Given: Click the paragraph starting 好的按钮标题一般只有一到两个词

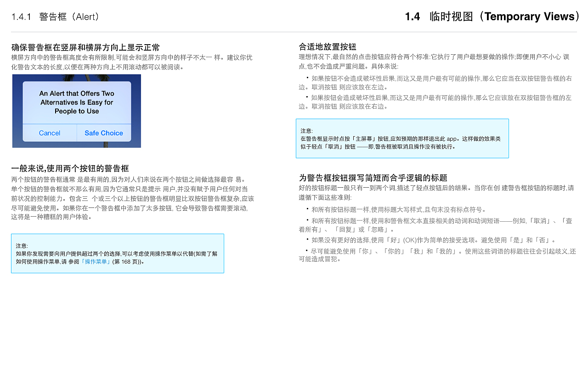Looking at the screenshot, I should [436, 192].
